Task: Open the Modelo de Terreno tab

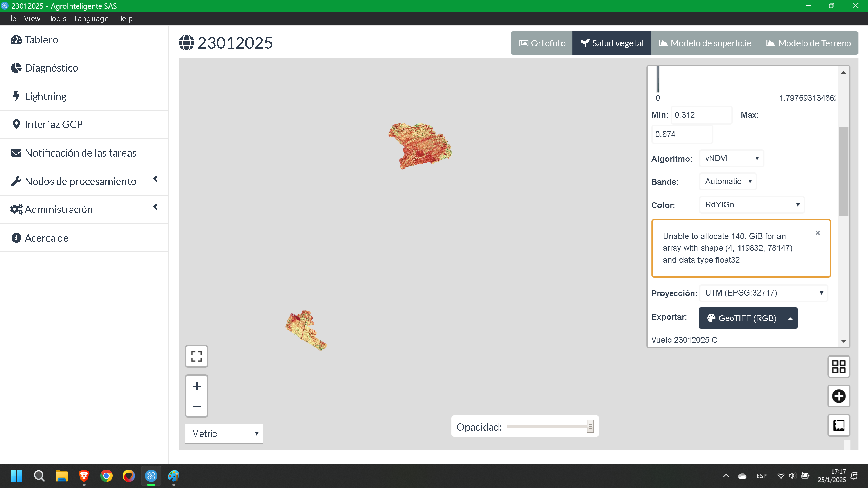Action: pyautogui.click(x=808, y=43)
